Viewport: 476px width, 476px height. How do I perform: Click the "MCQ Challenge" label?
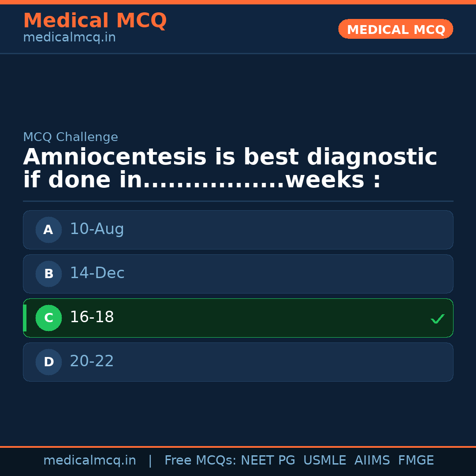pos(71,138)
